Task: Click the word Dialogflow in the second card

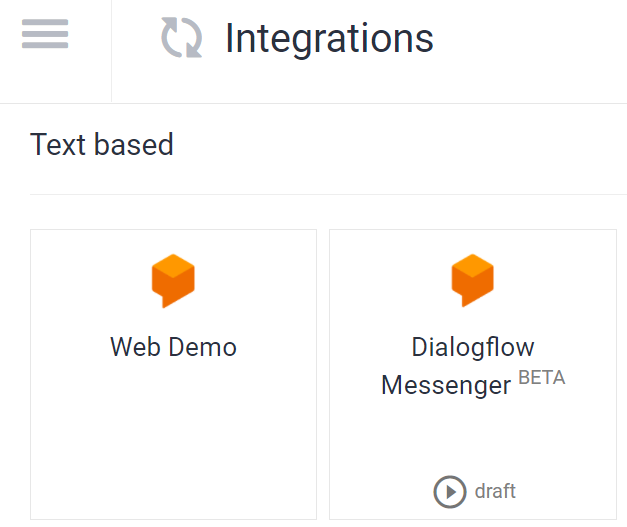Action: (x=473, y=347)
